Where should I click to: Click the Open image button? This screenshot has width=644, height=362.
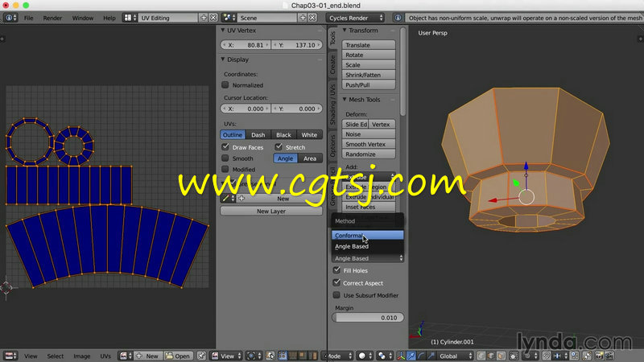tap(179, 356)
